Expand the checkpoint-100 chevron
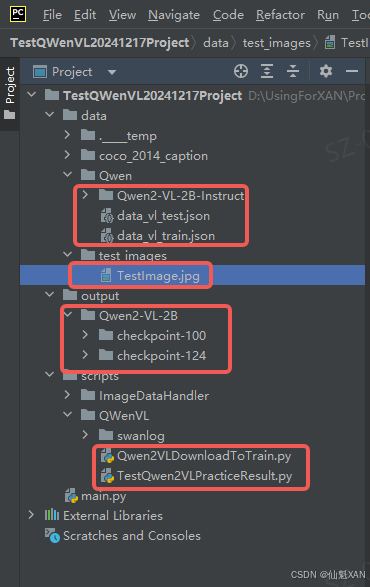Screen dimensions: 370x587 (85, 335)
